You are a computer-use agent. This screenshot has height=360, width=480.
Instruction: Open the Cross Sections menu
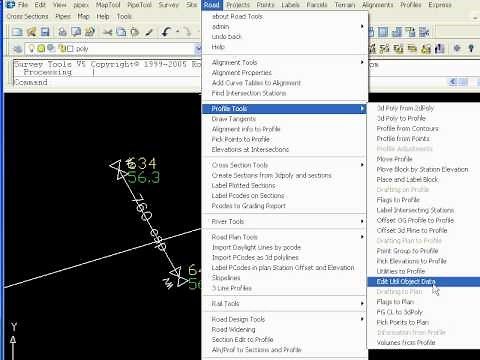tap(27, 16)
